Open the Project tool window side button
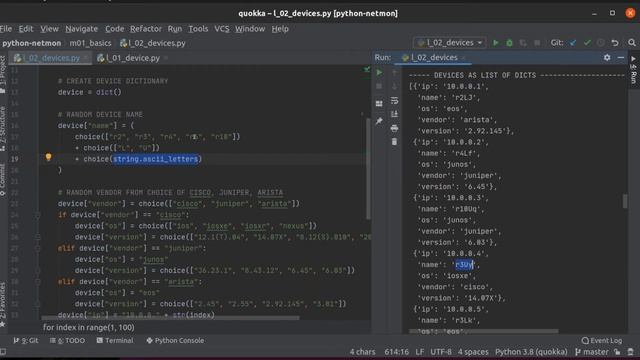The width and height of the screenshot is (640, 360). [x=3, y=74]
